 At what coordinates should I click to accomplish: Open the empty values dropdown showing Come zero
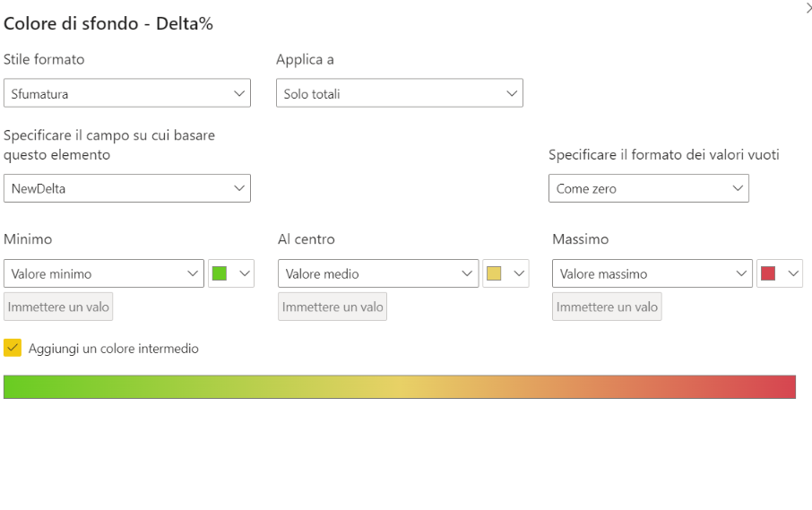point(648,188)
